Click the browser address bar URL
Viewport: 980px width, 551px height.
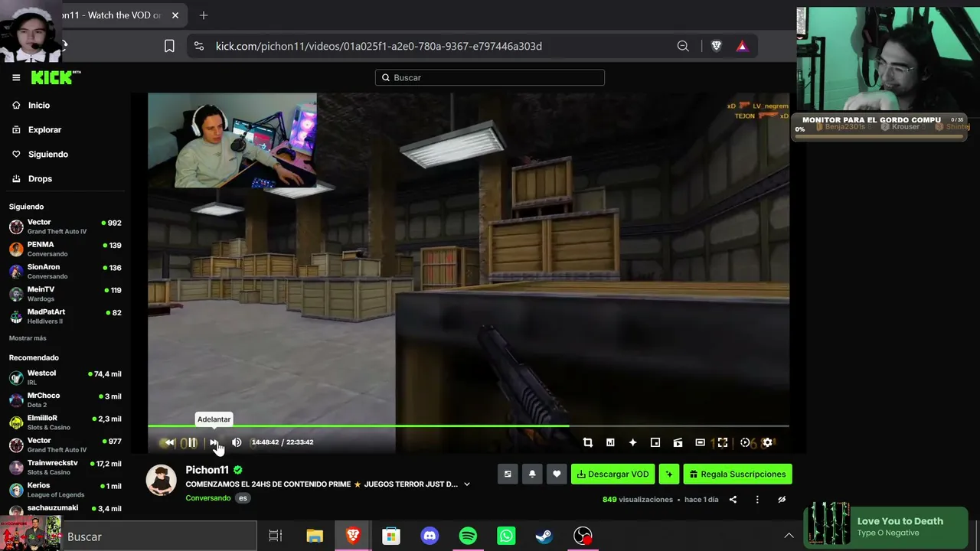379,47
